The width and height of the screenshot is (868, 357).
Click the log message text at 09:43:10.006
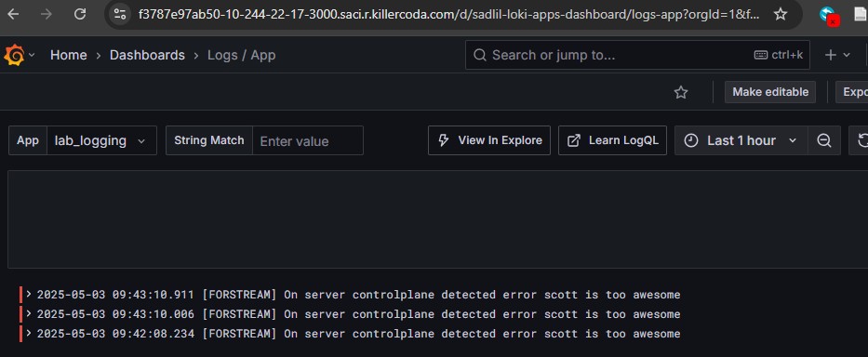[x=441, y=314]
